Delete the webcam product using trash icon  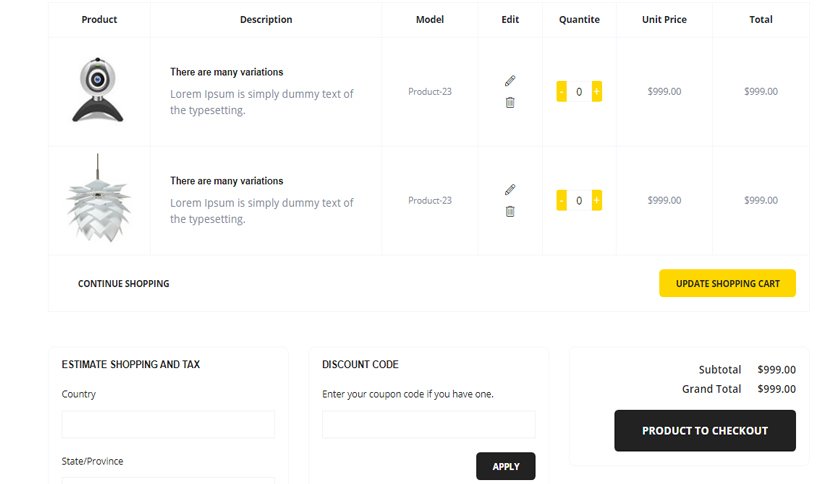tap(510, 102)
